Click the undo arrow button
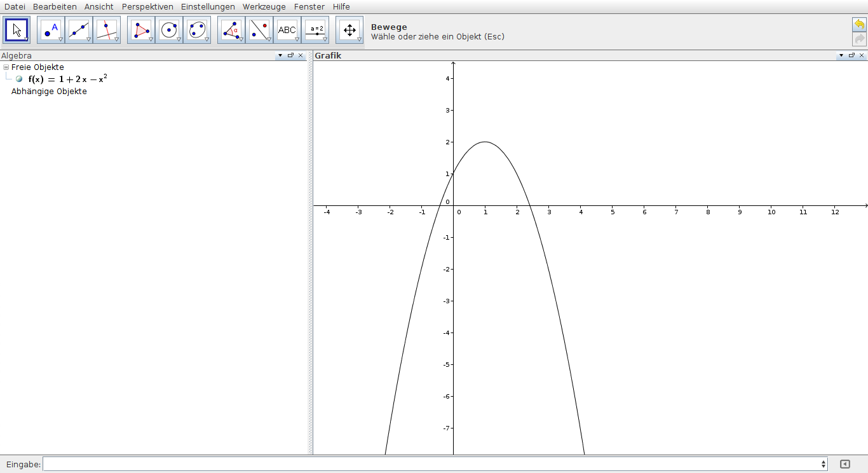 [859, 24]
